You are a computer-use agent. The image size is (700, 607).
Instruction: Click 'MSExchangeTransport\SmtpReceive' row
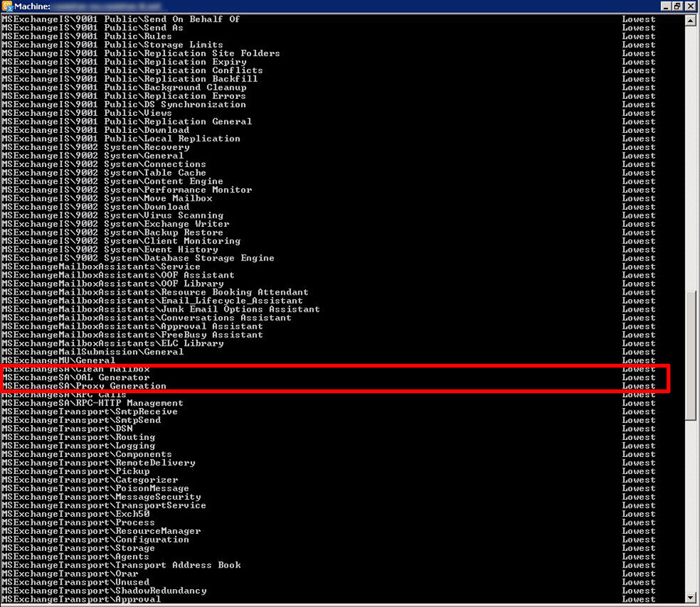coord(328,412)
